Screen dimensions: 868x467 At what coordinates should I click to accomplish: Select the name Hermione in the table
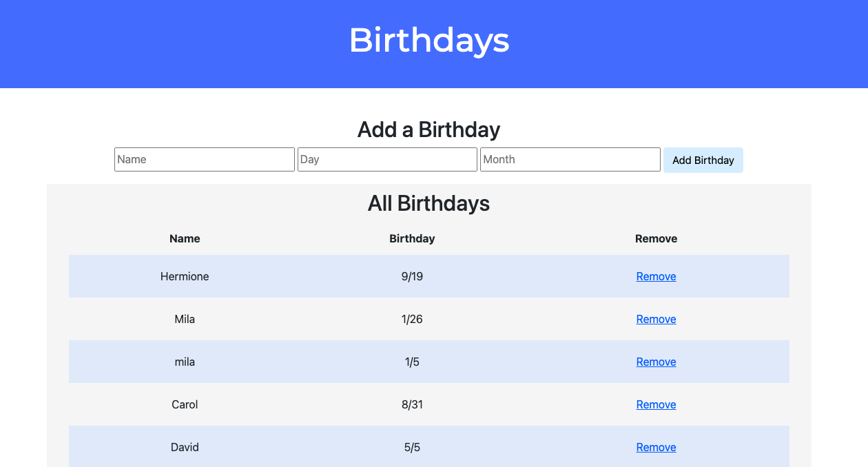[x=185, y=276]
